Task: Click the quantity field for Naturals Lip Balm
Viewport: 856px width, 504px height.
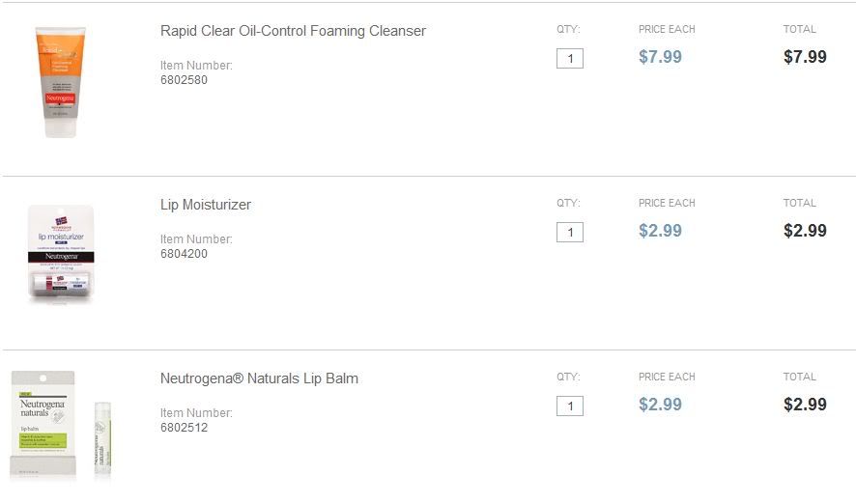Action: (x=570, y=406)
